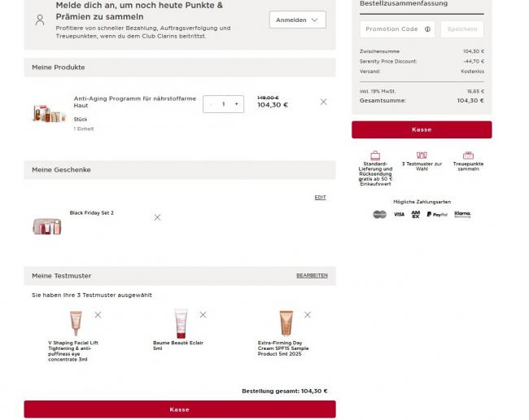The height and width of the screenshot is (420, 529).
Task: Click the Speichern promo code button
Action: tap(461, 29)
